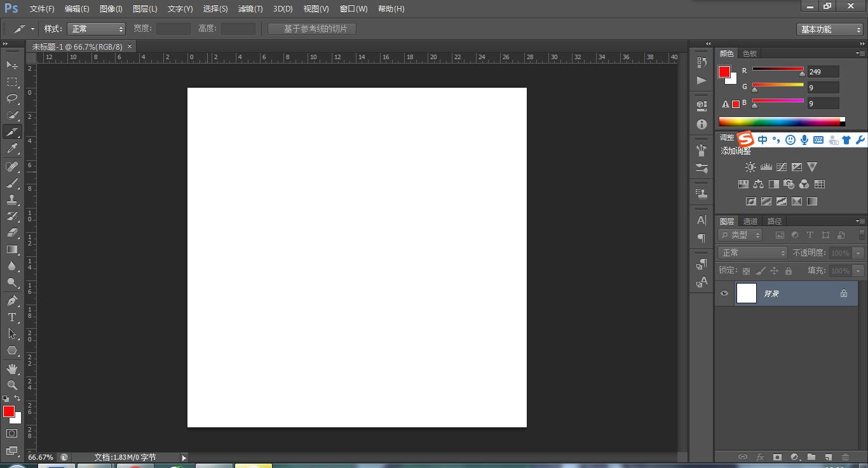
Task: Create a new layer in Layers panel
Action: (828, 457)
